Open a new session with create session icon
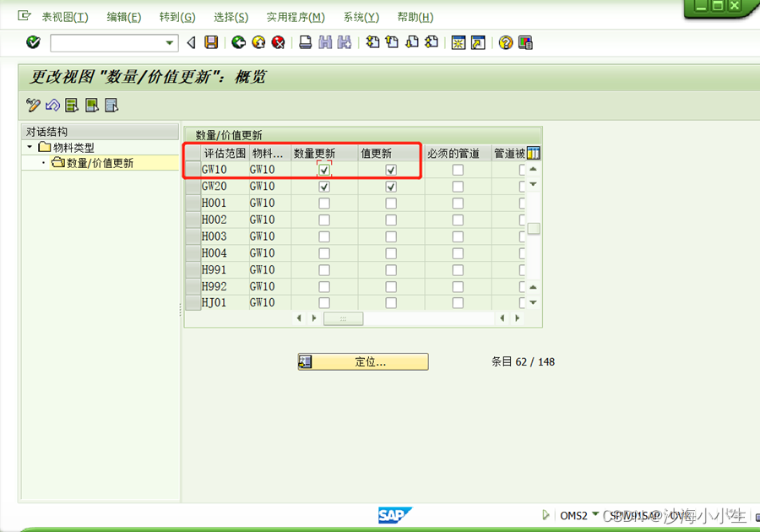The width and height of the screenshot is (760, 532). click(x=458, y=42)
